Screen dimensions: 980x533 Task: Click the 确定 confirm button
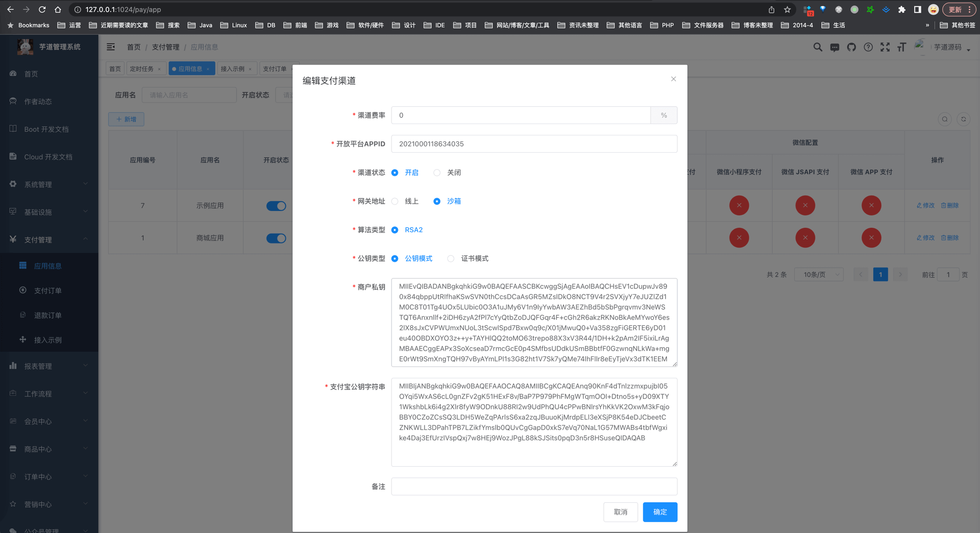click(x=660, y=512)
